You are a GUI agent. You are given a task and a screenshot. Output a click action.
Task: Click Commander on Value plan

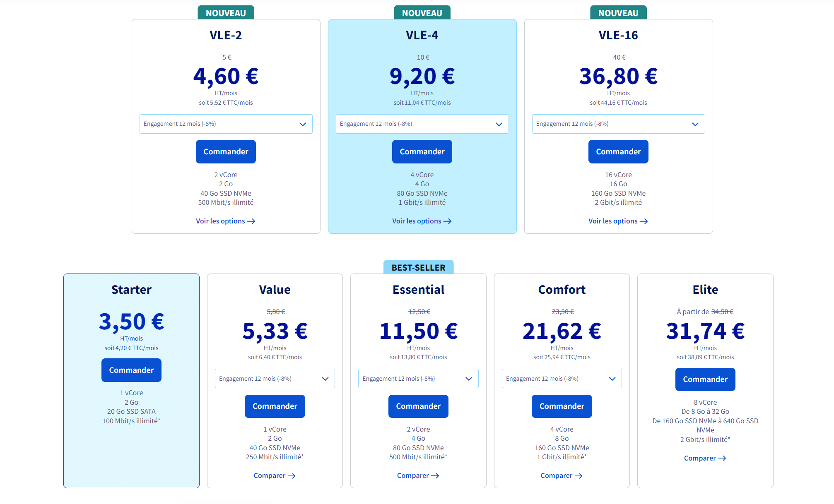(275, 406)
